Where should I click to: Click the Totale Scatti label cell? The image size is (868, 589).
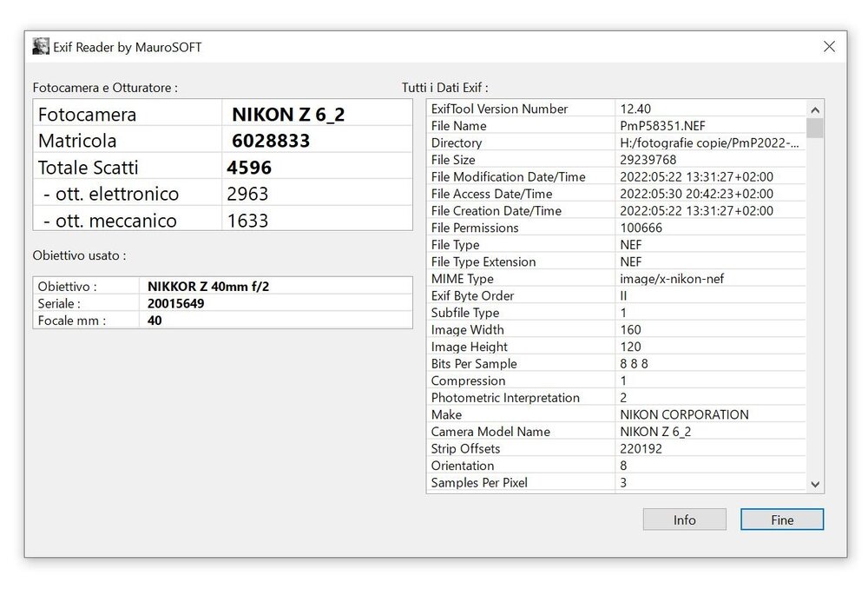coord(128,167)
